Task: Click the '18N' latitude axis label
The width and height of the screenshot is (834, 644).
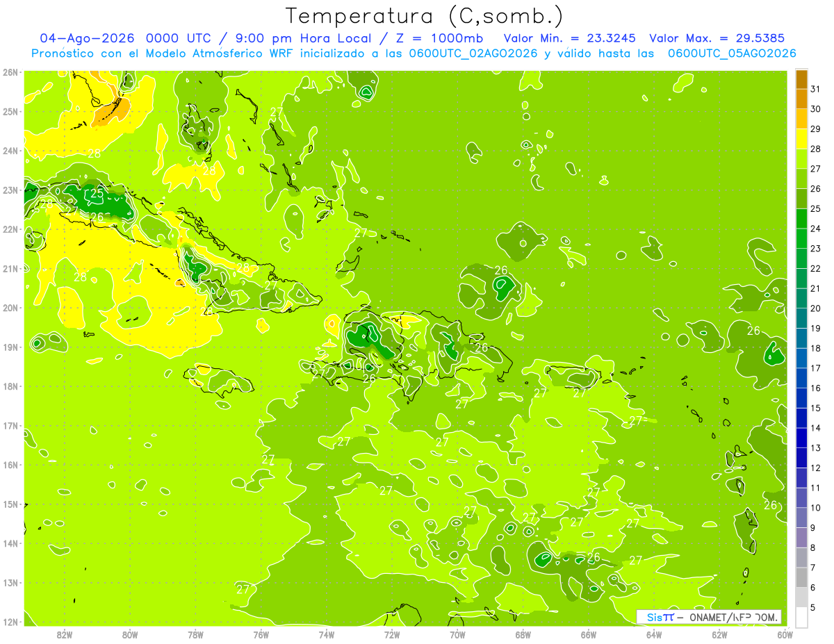Action: tap(10, 386)
